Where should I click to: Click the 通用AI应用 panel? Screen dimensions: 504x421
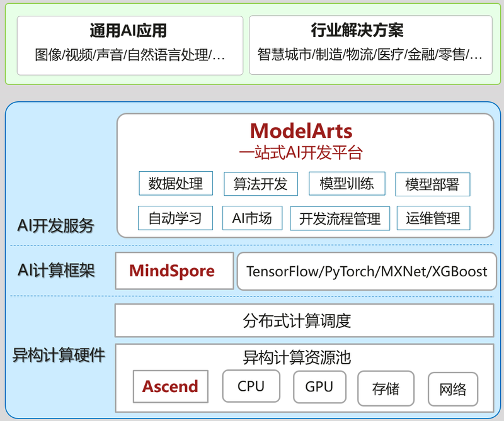click(x=130, y=44)
